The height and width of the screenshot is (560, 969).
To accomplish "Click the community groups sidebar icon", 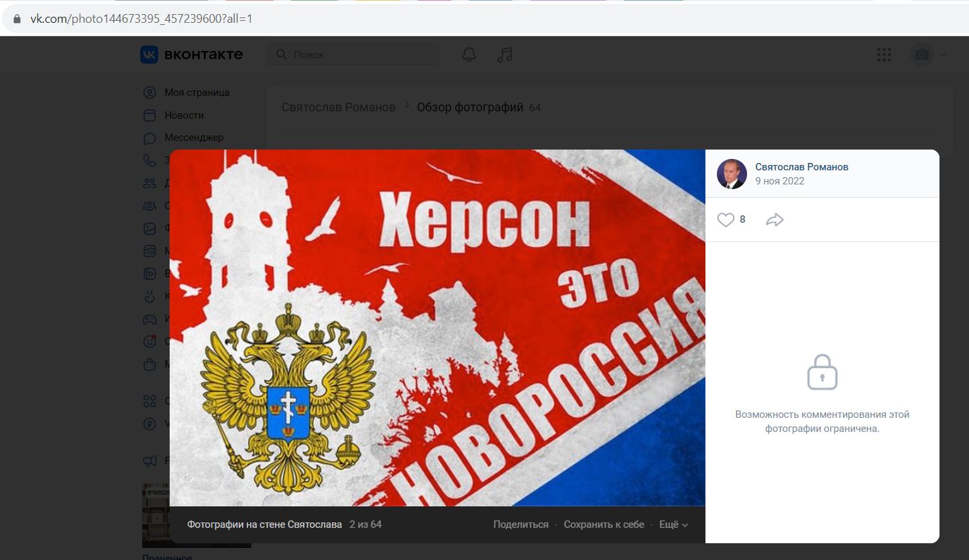I will click(150, 206).
